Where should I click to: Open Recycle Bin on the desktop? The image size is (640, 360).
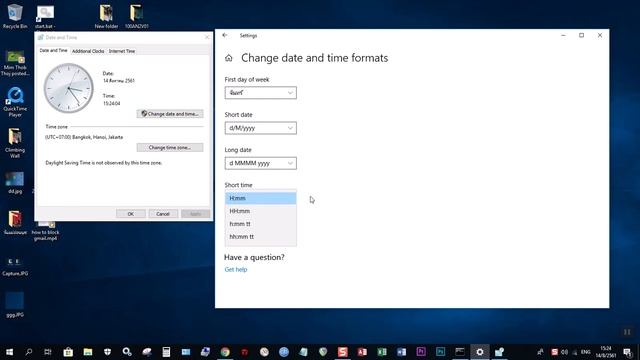(15, 16)
